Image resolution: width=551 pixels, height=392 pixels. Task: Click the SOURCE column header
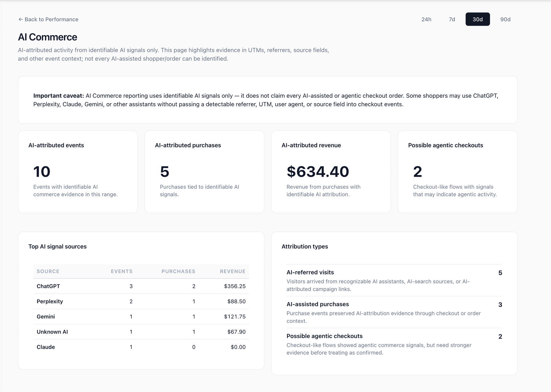pos(48,271)
